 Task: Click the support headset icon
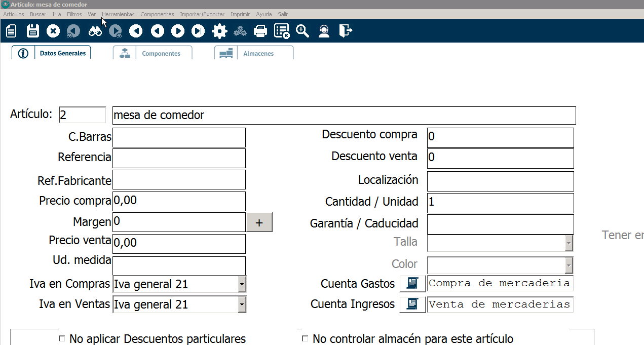tap(324, 31)
